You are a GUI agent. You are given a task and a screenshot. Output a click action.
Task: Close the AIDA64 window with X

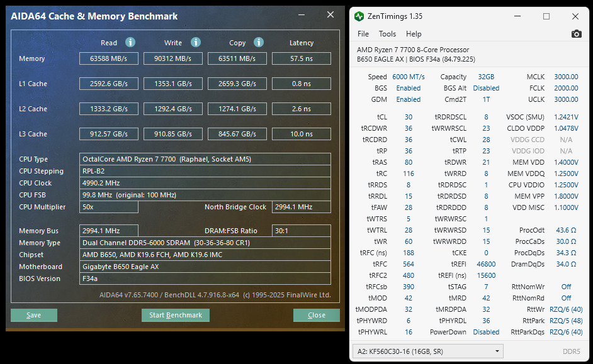tap(330, 14)
